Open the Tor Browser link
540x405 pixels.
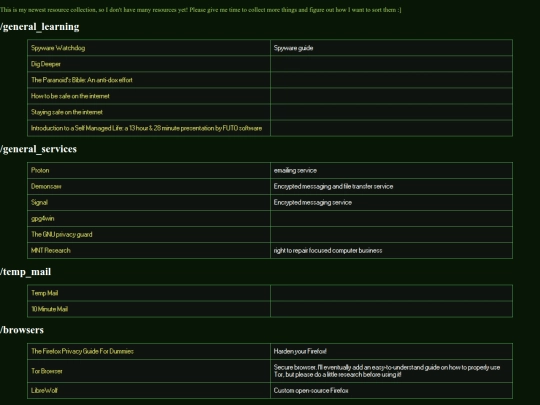[46, 371]
